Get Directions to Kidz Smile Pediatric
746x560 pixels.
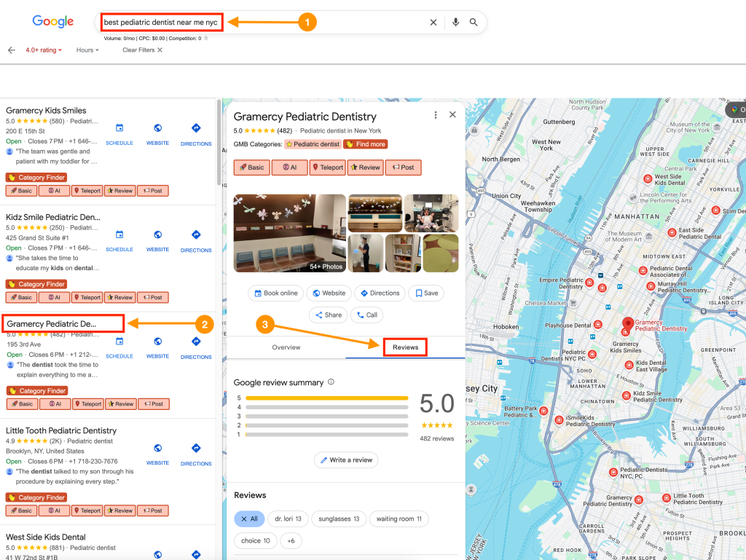click(x=196, y=240)
